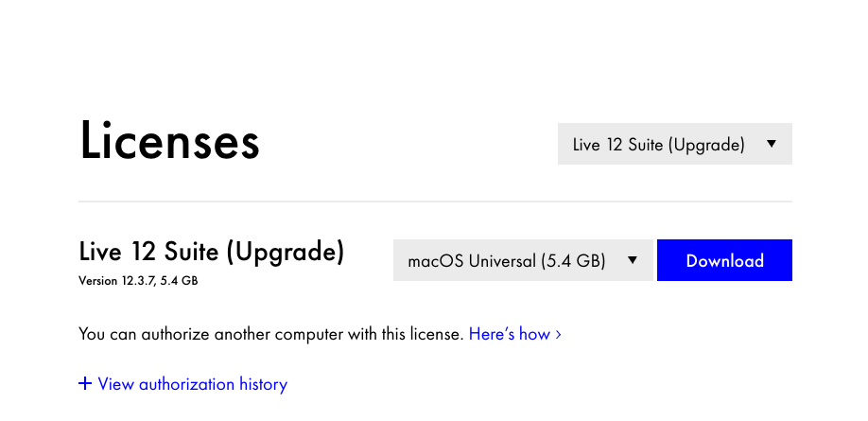This screenshot has height=421, width=868.
Task: Click the word "Download" on the blue button
Action: click(x=724, y=261)
